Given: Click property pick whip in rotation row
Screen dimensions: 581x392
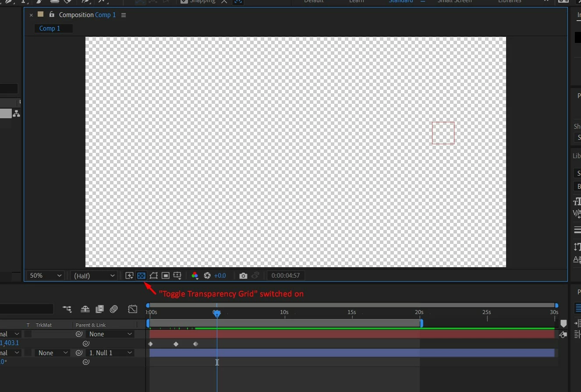Looking at the screenshot, I should point(86,362).
